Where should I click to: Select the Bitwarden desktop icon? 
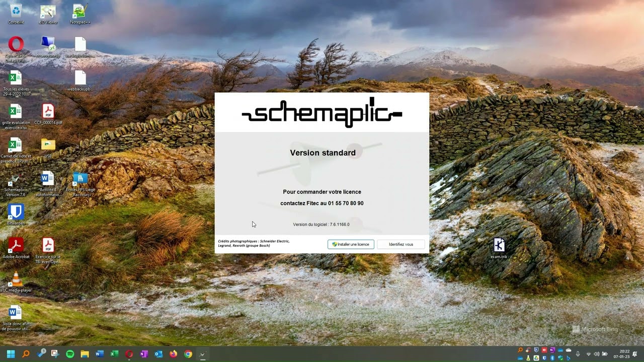click(16, 215)
